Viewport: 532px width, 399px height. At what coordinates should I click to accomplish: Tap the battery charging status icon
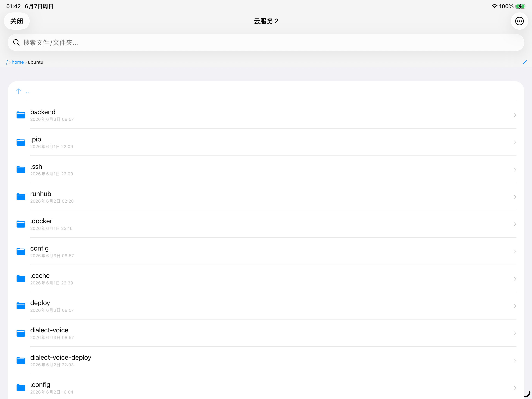coord(521,6)
